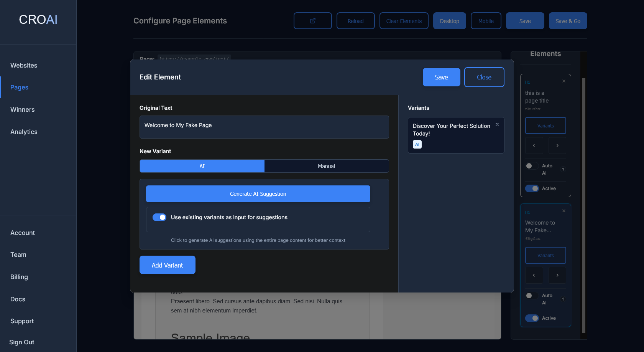This screenshot has height=352, width=644.
Task: Go to next variant of first element
Action: 557,145
